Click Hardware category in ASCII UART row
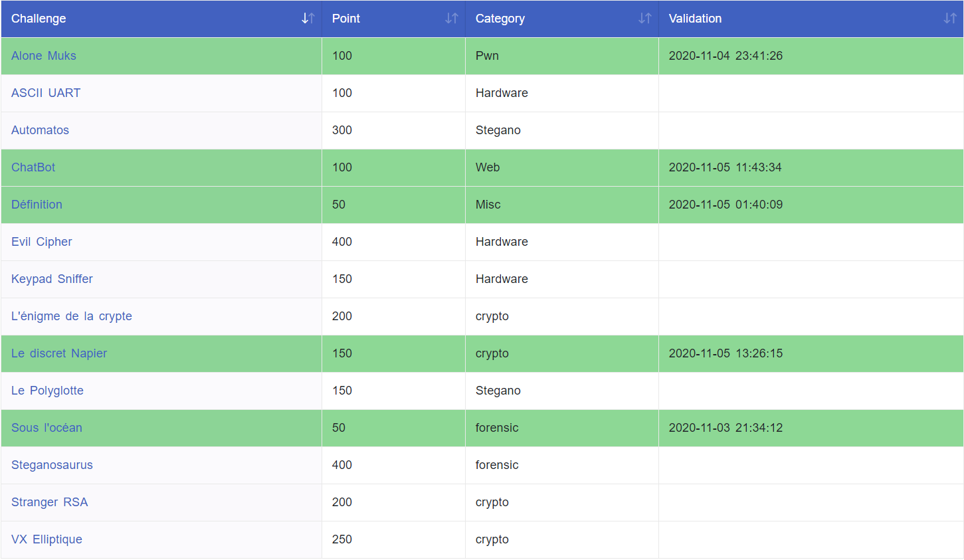Image resolution: width=964 pixels, height=560 pixels. pyautogui.click(x=502, y=93)
